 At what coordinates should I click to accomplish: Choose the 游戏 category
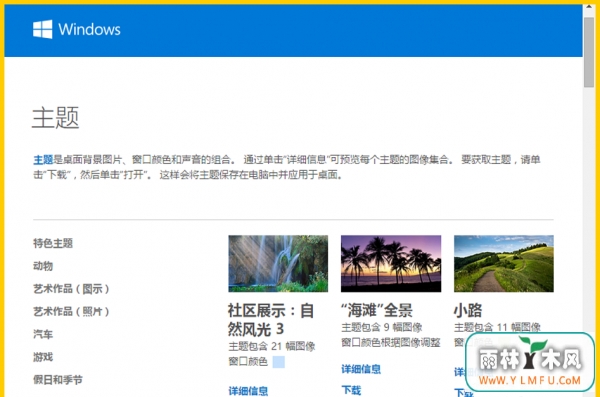tap(43, 357)
